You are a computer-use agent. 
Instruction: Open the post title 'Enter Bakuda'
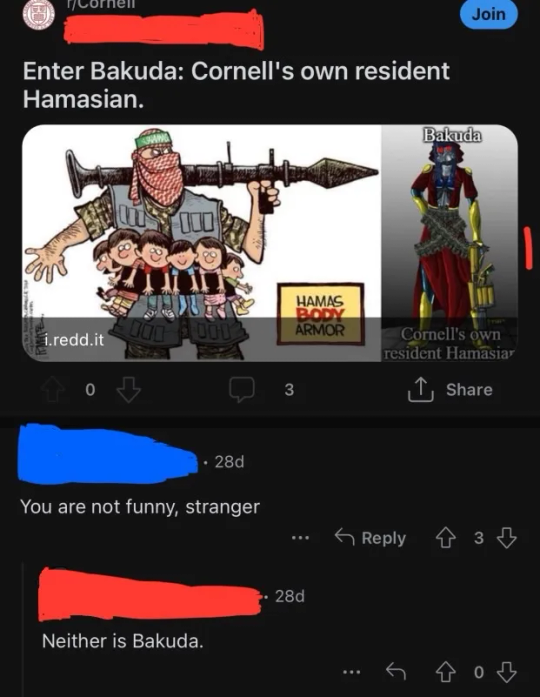click(x=236, y=84)
